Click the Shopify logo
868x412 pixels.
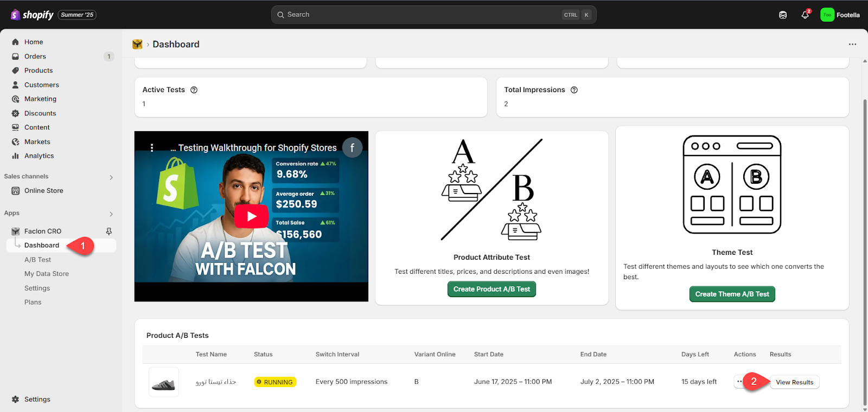[x=32, y=15]
